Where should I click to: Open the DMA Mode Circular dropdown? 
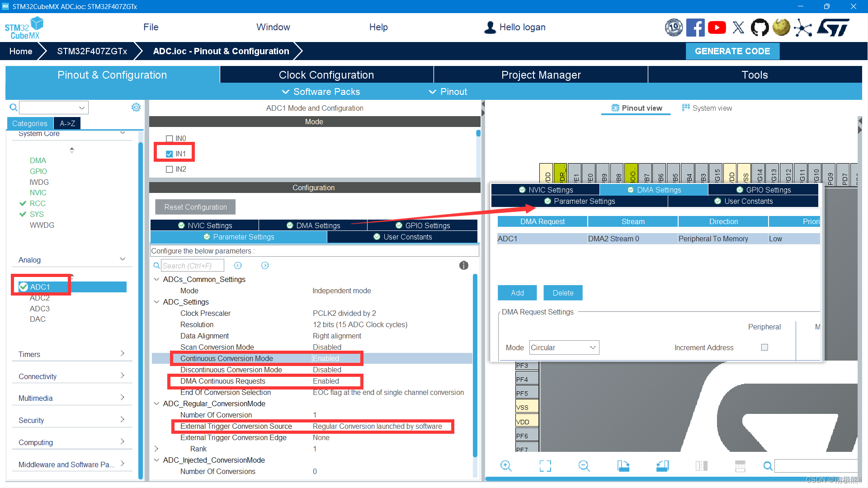click(564, 347)
